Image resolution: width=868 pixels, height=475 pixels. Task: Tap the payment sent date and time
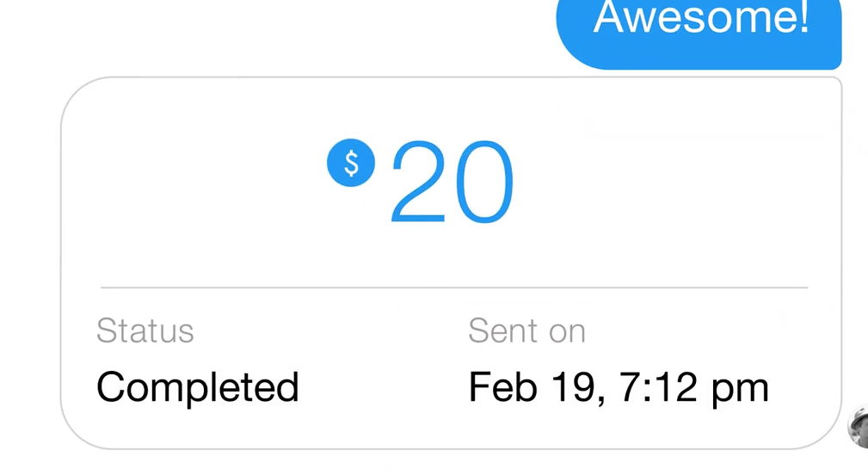pos(619,387)
